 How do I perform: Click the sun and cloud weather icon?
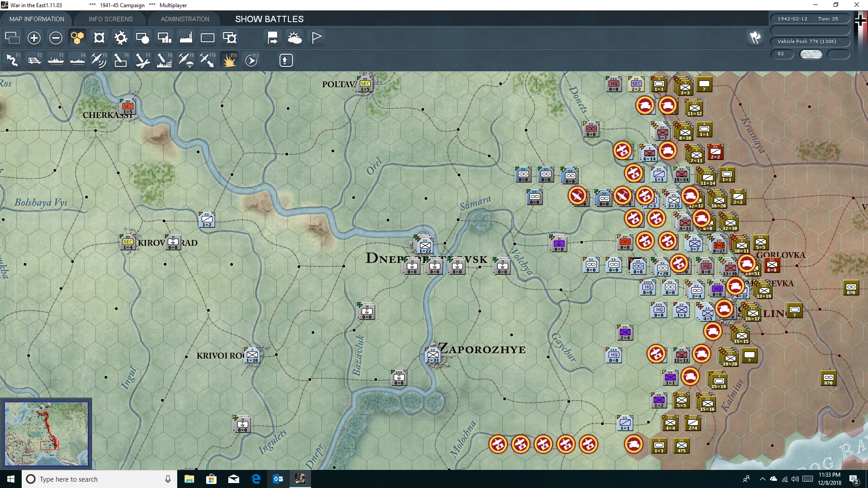point(294,38)
